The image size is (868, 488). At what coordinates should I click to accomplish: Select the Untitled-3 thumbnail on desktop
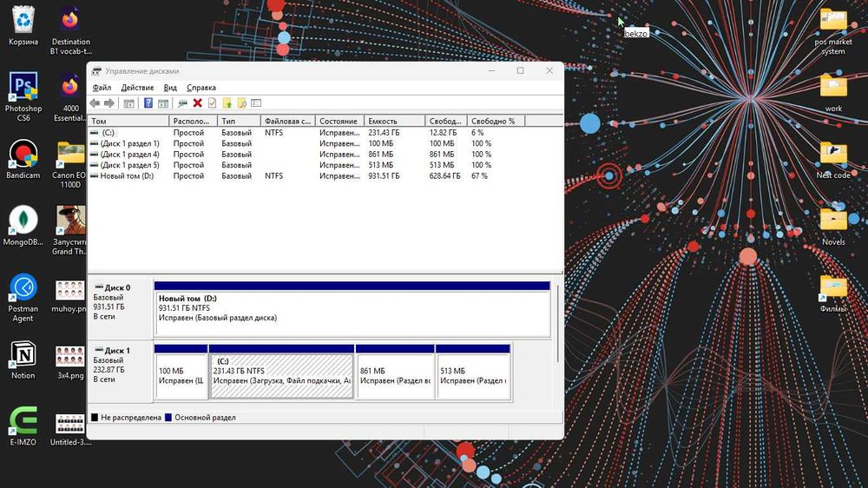(70, 428)
